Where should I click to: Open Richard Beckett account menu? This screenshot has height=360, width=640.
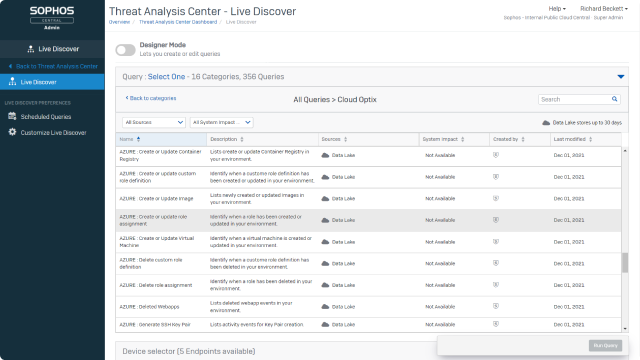click(x=604, y=9)
